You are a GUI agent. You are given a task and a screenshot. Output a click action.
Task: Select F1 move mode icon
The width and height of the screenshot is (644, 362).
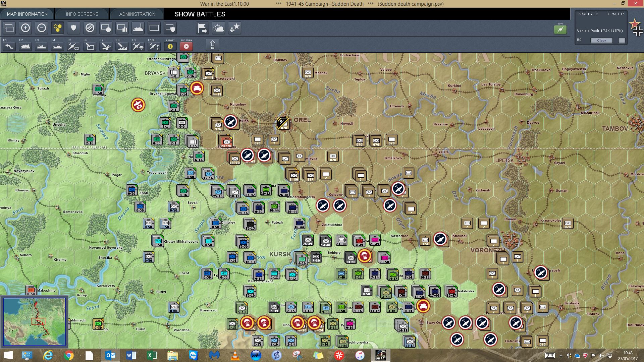coord(9,46)
